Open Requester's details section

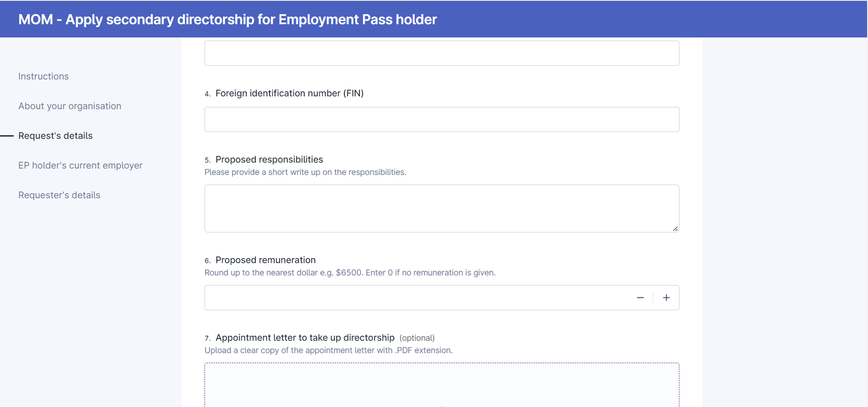(59, 195)
